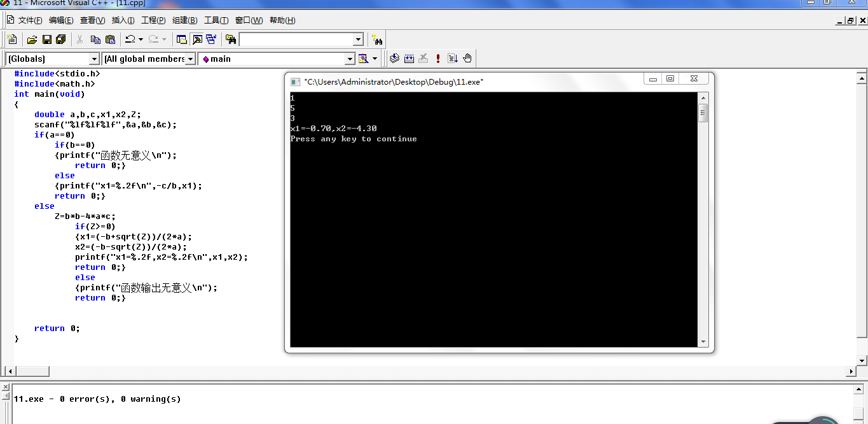Click the Search help binoculars icon
Viewport: 868px width, 424px height.
click(x=376, y=39)
